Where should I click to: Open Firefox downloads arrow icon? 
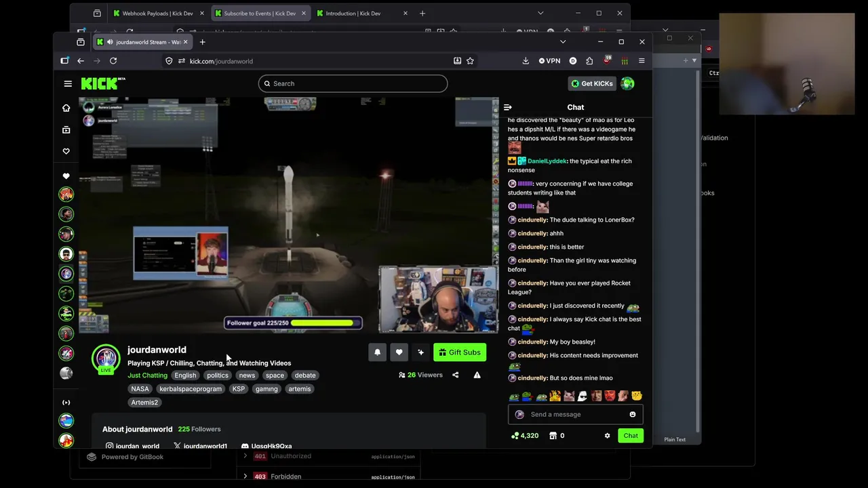[x=526, y=61]
